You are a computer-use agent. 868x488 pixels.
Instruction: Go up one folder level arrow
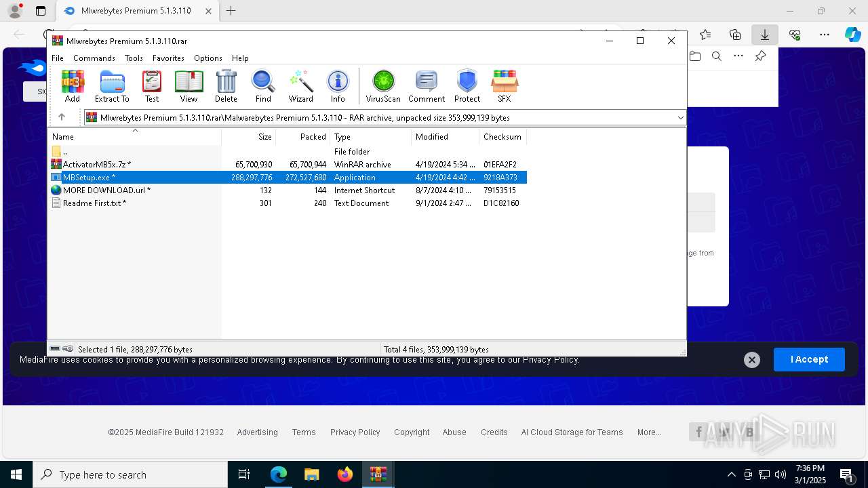click(x=62, y=117)
